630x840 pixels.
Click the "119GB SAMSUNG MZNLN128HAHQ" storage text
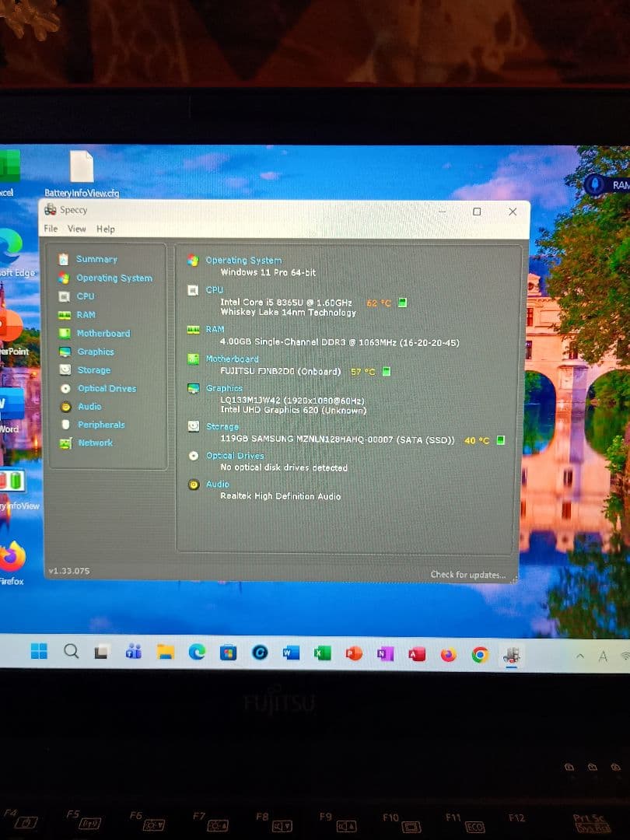(306, 439)
